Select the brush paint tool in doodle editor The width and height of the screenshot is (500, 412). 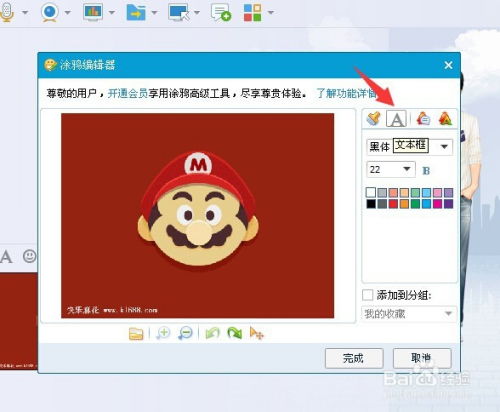[374, 118]
